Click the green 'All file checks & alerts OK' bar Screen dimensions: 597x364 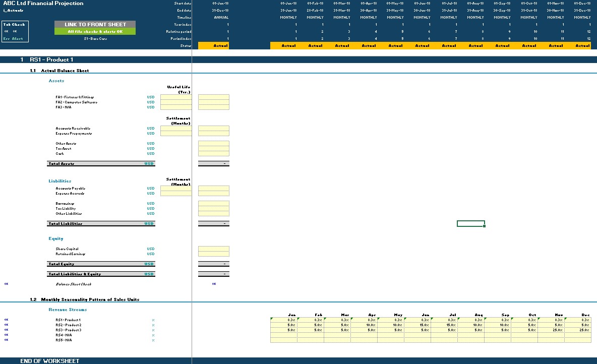(x=95, y=32)
